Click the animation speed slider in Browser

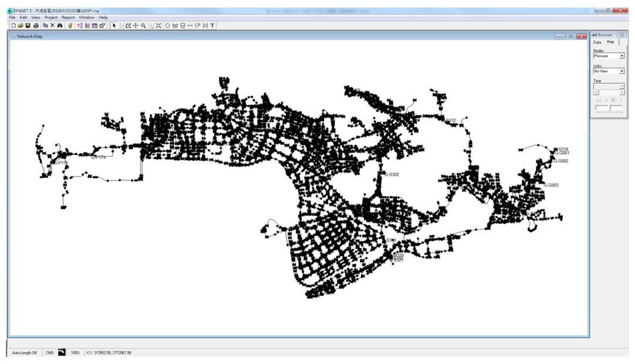tap(609, 108)
